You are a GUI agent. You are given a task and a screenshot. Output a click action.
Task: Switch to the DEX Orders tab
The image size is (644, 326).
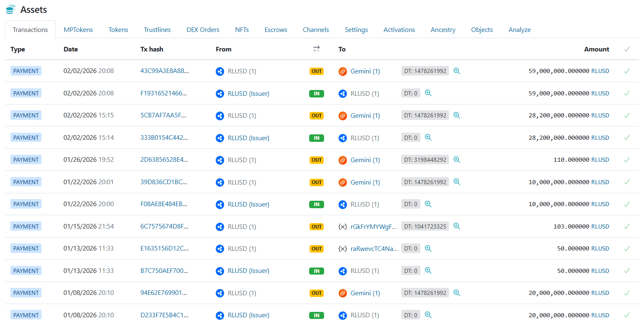(x=203, y=30)
